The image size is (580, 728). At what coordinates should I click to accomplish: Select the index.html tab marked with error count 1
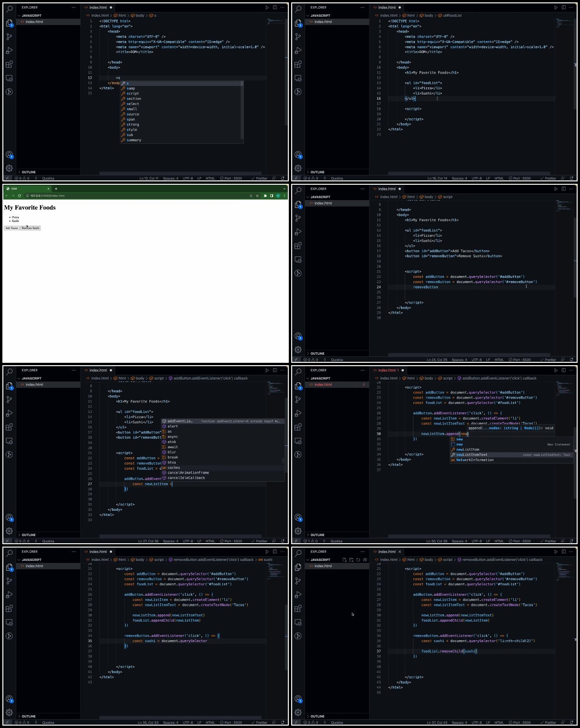click(x=390, y=370)
